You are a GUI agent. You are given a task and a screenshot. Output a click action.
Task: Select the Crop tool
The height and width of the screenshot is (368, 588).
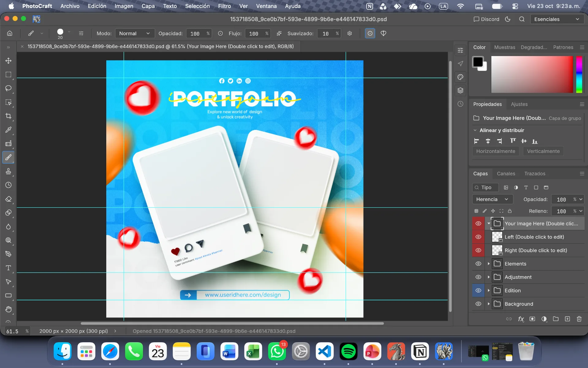9,116
